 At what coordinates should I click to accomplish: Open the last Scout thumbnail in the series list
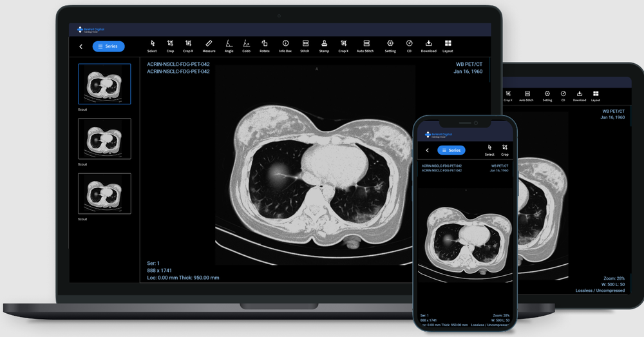[x=104, y=193]
